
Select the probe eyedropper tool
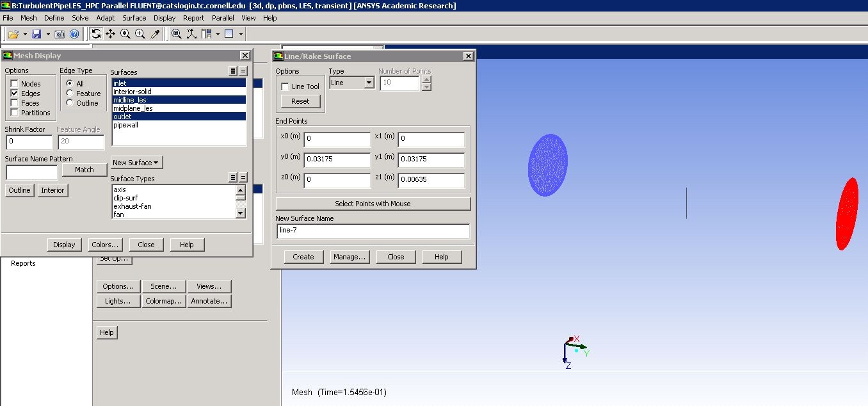coord(155,34)
